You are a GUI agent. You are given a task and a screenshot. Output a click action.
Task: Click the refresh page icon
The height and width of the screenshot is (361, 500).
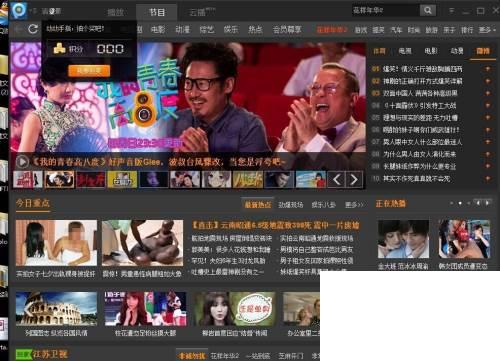pyautogui.click(x=33, y=29)
